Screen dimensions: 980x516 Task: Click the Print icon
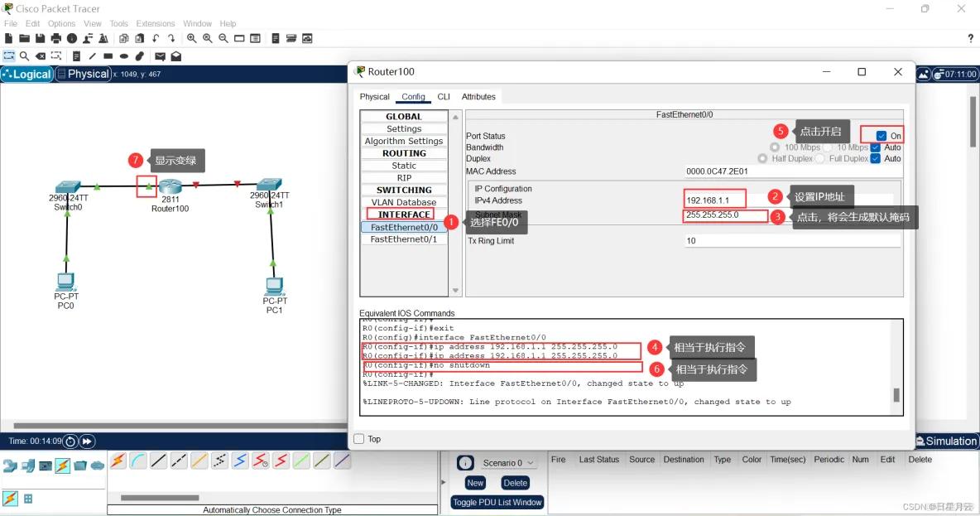click(x=56, y=39)
